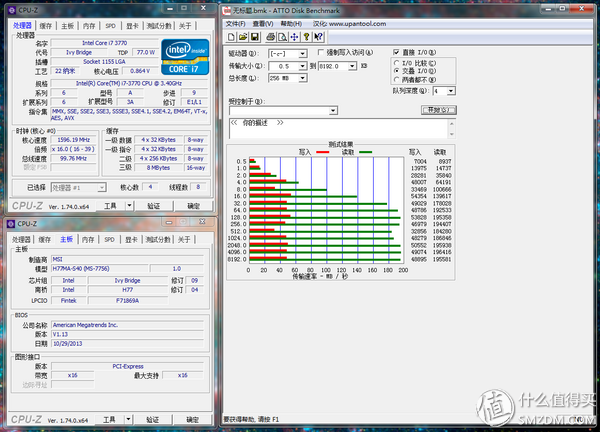This screenshot has width=600, height=432.
Task: Open the 帮助(H) menu in ATTO
Action: (x=291, y=24)
